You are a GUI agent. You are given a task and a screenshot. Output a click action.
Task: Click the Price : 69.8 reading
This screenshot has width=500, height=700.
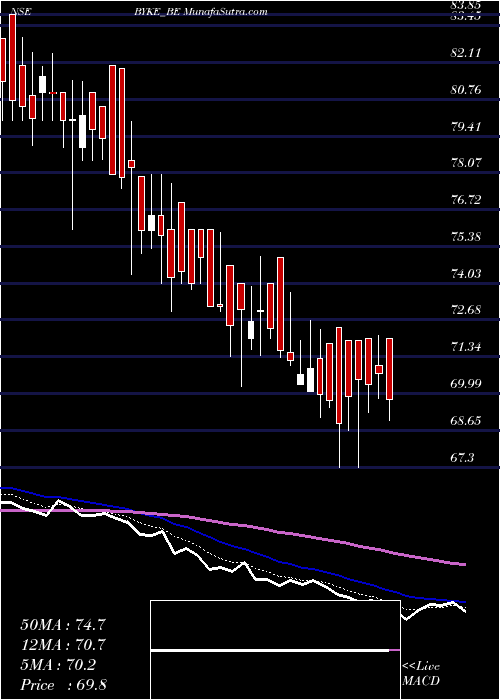tap(63, 685)
